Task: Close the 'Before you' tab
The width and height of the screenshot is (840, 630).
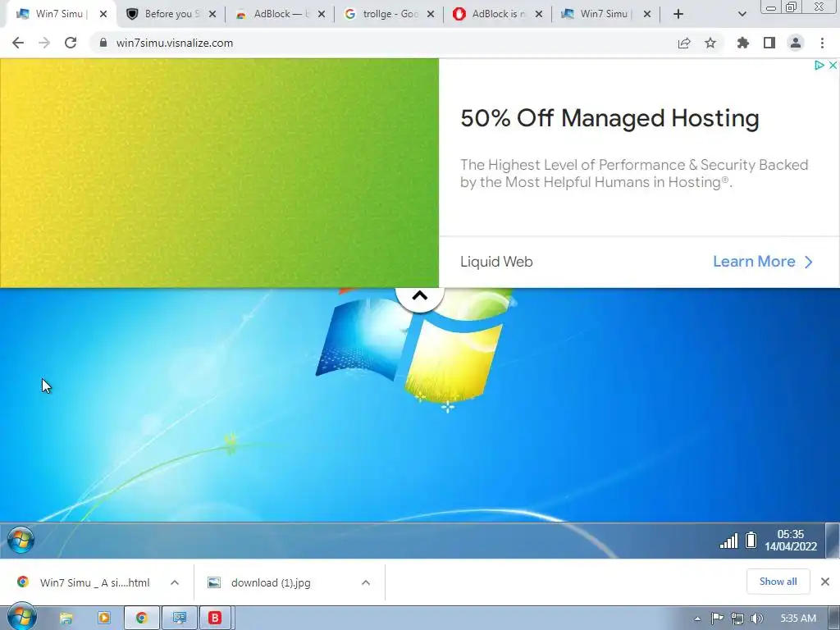Action: click(x=212, y=15)
